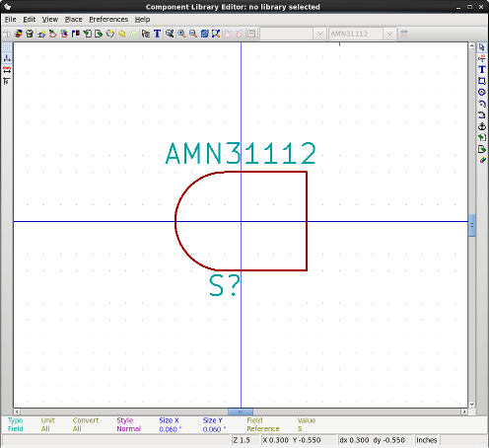This screenshot has width=489, height=448.
Task: Click the zoom to fit icon
Action: point(216,34)
